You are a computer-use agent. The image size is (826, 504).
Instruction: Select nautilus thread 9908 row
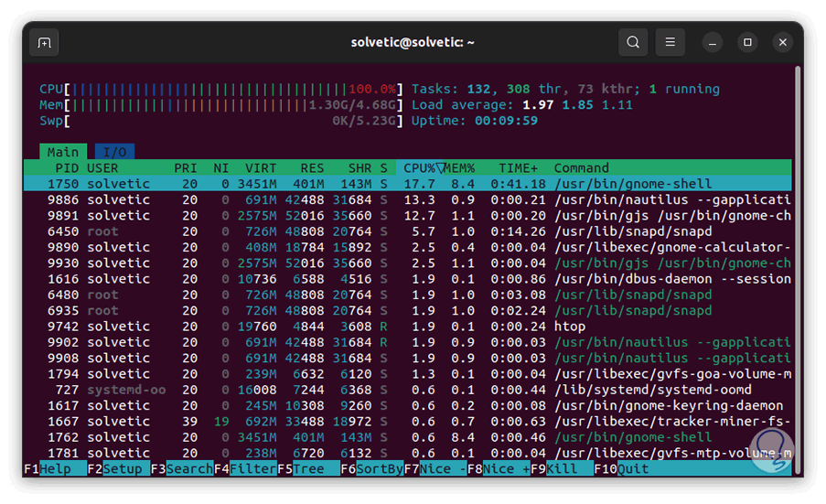[x=407, y=359]
